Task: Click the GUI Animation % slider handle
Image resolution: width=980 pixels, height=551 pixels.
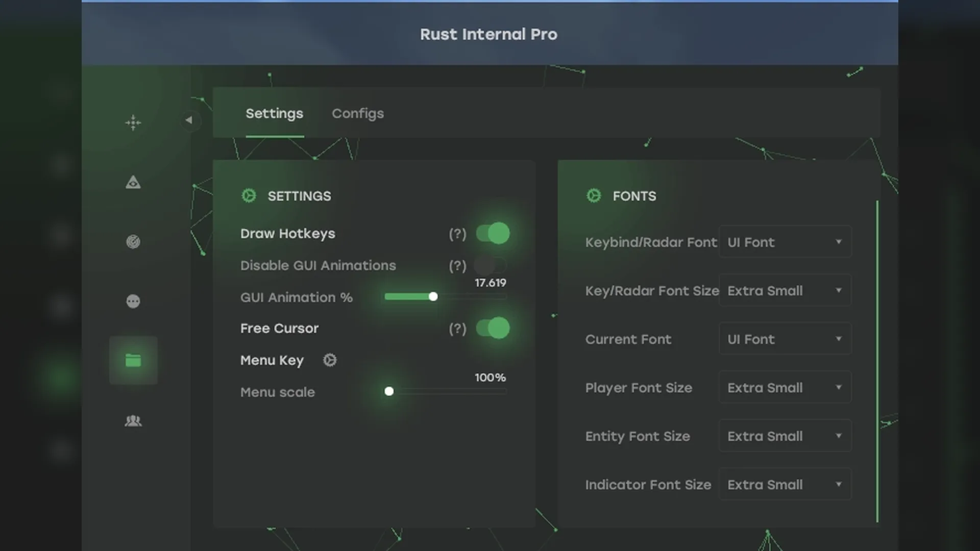Action: [x=433, y=296]
